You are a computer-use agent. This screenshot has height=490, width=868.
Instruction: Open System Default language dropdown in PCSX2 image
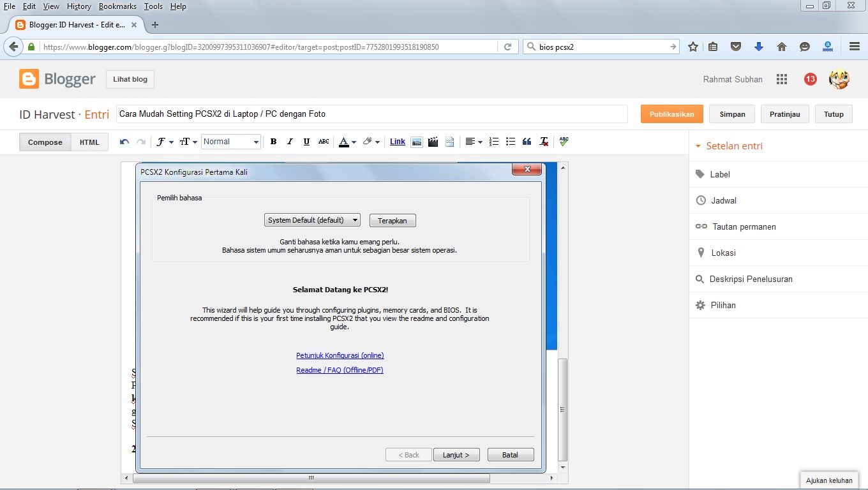pos(312,220)
